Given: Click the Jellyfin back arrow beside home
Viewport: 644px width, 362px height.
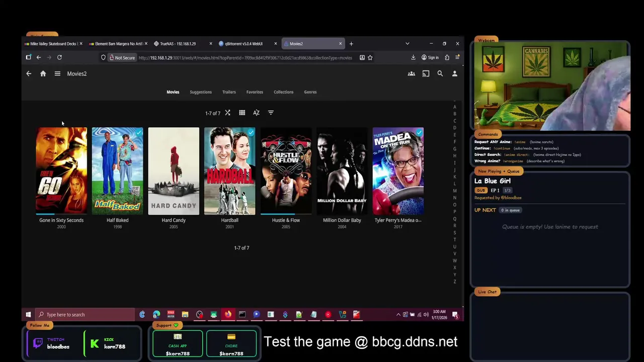Looking at the screenshot, I should (x=29, y=73).
